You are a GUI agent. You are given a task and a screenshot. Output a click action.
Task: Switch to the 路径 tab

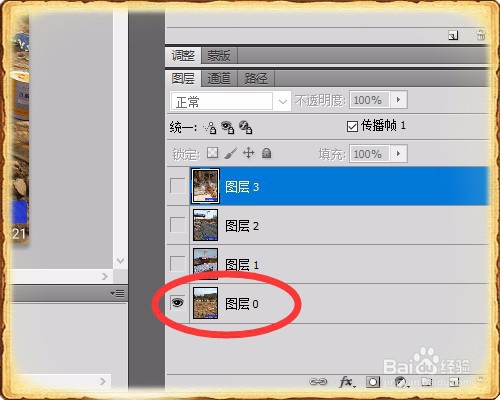pyautogui.click(x=256, y=79)
